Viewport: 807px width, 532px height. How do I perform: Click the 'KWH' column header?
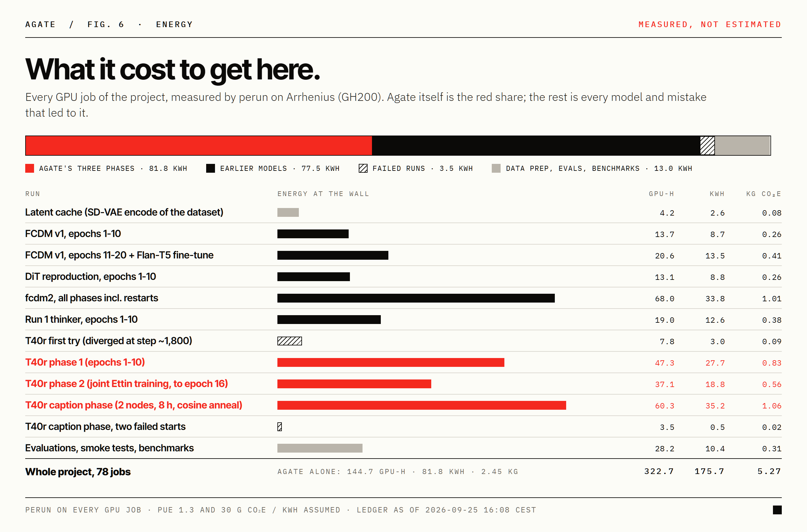(717, 194)
